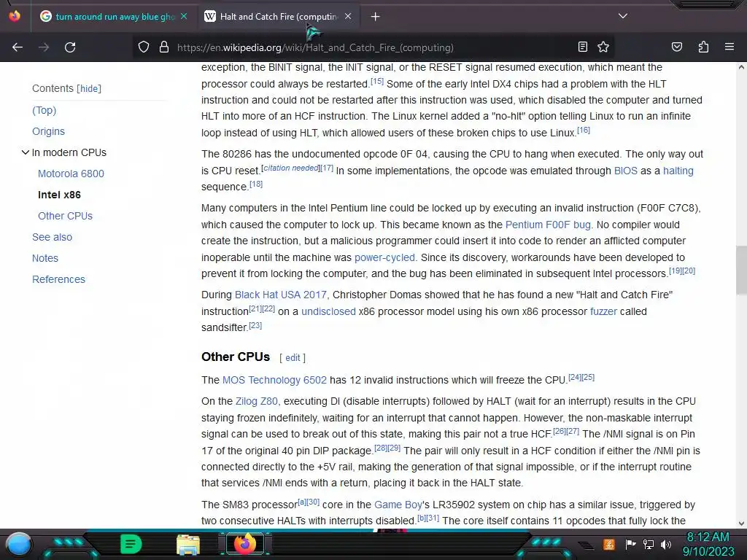Viewport: 747px width, 560px height.
Task: Hide the Contents sidebar
Action: 89,88
